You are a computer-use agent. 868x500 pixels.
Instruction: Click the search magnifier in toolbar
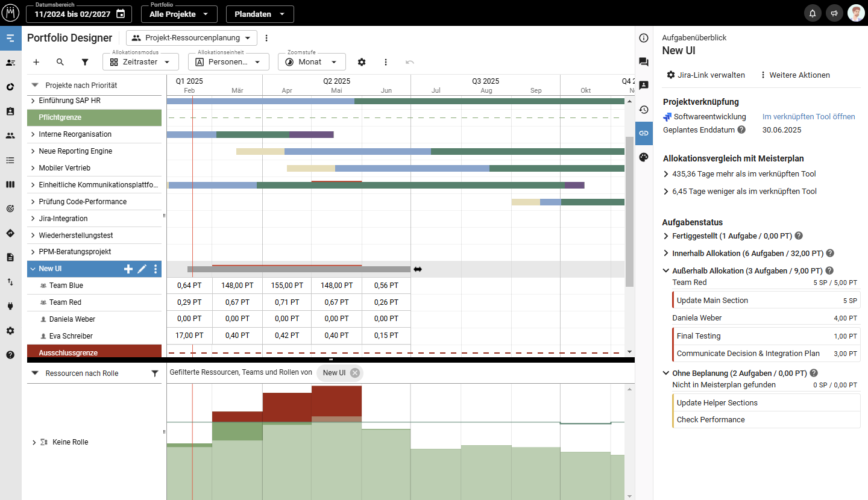coord(60,62)
